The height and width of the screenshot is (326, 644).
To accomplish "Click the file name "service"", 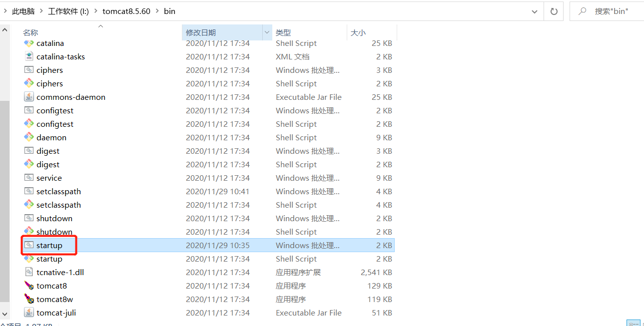I will [x=49, y=178].
